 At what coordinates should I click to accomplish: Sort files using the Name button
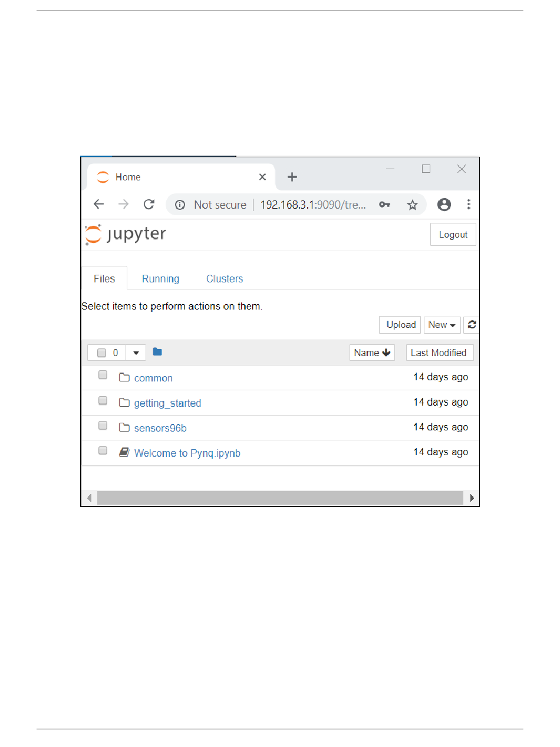coord(372,353)
